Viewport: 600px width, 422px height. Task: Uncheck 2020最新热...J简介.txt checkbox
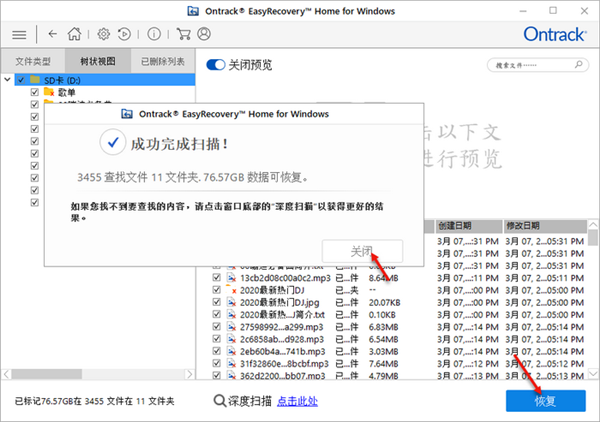click(x=217, y=314)
